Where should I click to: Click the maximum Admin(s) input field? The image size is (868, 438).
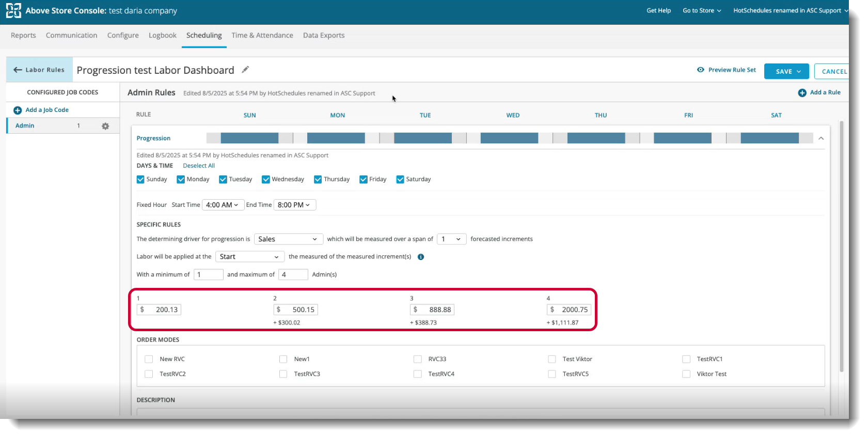point(293,274)
